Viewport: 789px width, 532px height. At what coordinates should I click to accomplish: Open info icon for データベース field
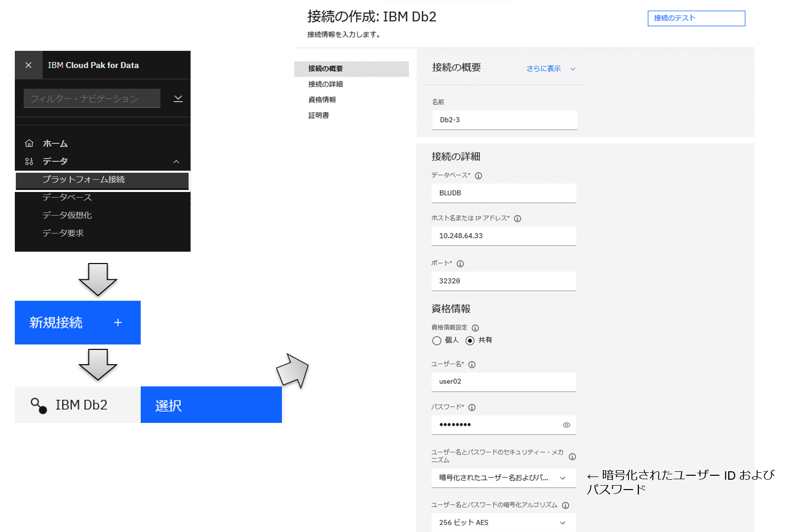click(x=478, y=176)
